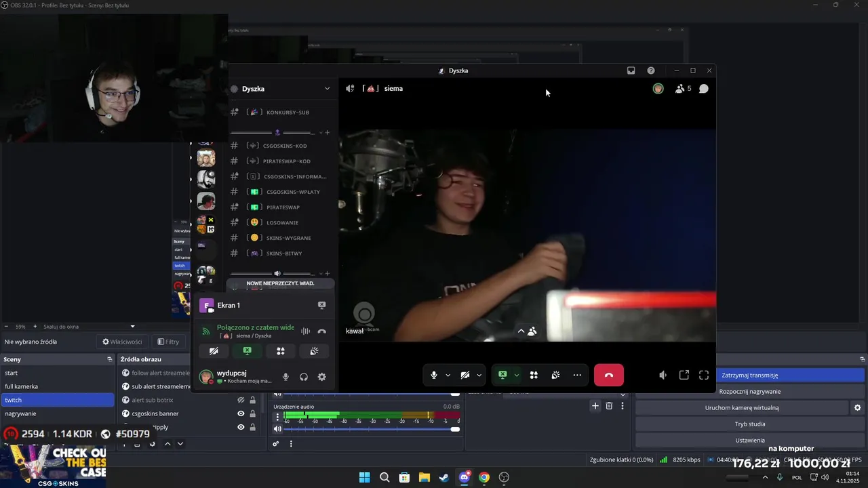Select the full kamerka scene
The width and height of the screenshot is (868, 488).
click(58, 386)
